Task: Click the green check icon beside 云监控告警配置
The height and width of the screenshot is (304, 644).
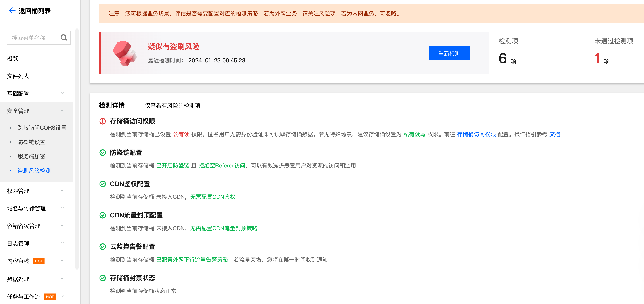Action: click(102, 247)
